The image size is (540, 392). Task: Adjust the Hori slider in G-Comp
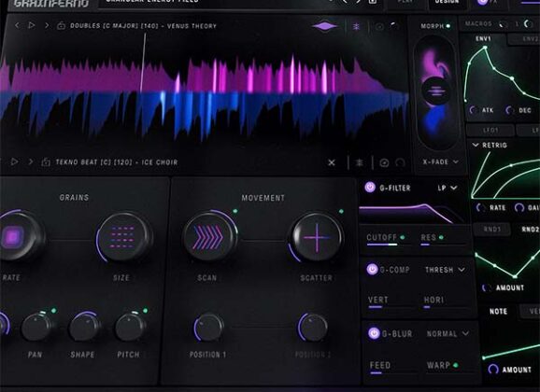click(446, 307)
